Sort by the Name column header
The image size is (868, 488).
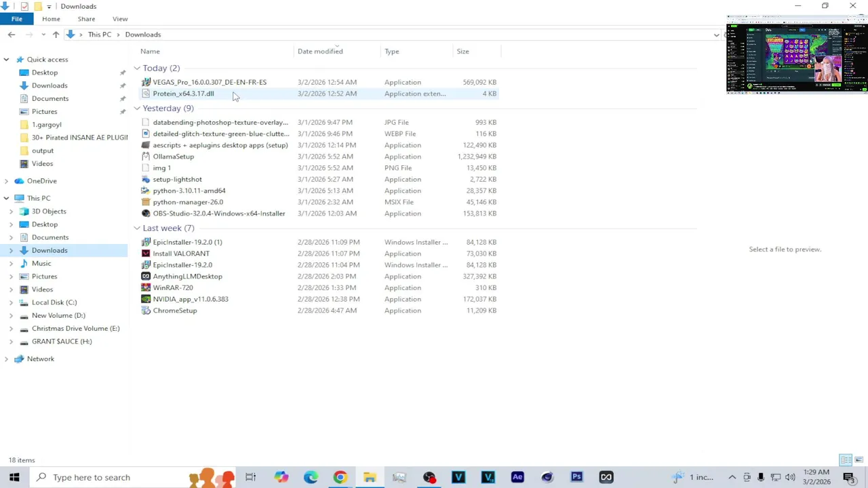click(150, 52)
